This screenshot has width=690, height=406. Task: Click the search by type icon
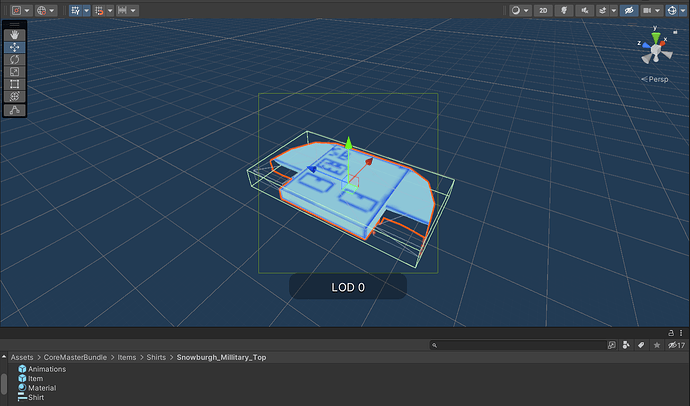626,345
